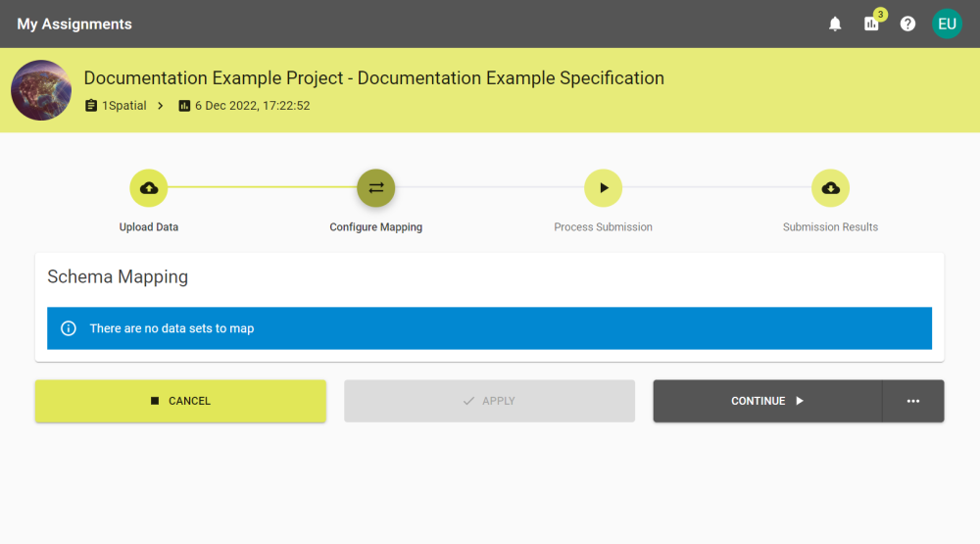The width and height of the screenshot is (980, 544).
Task: Click the clipboard icon beside 1Spatial
Action: point(91,106)
